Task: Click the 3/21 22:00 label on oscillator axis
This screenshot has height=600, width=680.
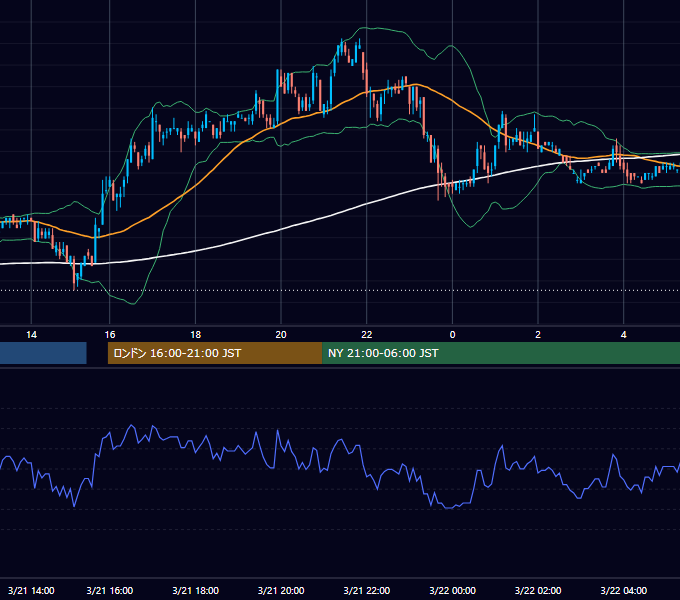Action: click(x=367, y=590)
